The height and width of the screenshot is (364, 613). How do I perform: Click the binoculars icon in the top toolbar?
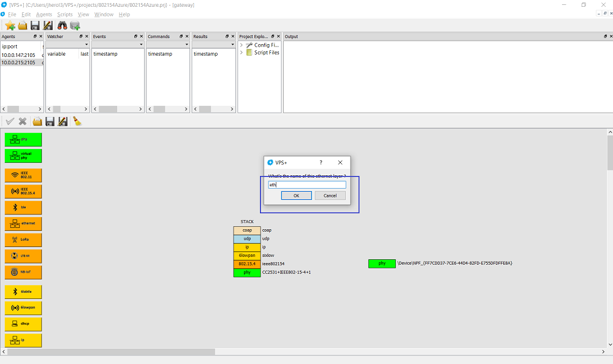62,25
